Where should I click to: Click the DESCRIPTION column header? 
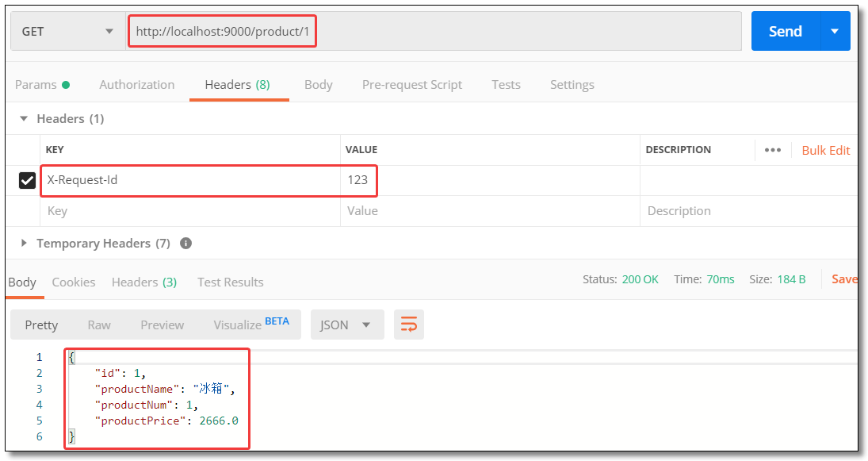(678, 150)
